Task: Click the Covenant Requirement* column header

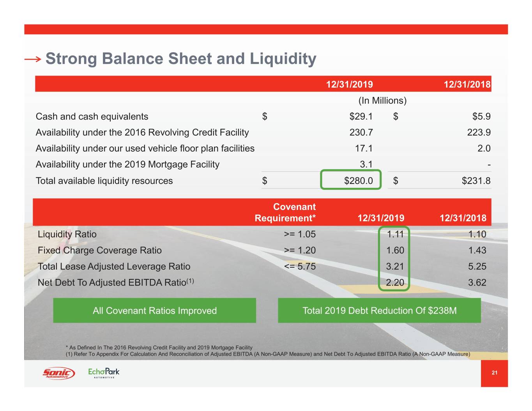Action: point(285,212)
